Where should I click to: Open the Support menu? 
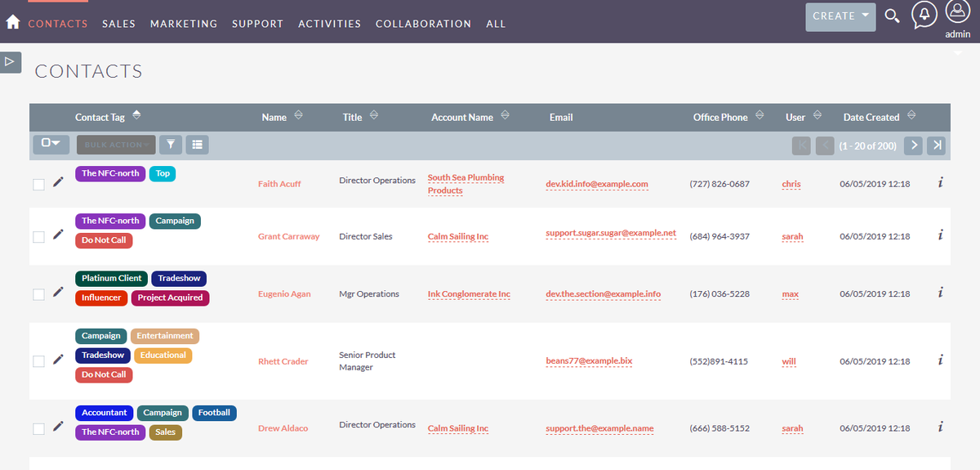258,24
